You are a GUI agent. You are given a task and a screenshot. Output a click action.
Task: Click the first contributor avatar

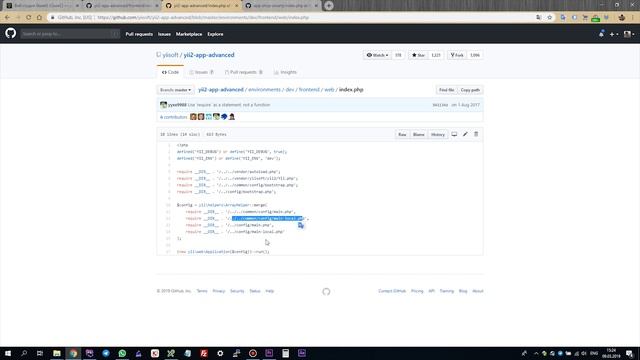[193, 117]
